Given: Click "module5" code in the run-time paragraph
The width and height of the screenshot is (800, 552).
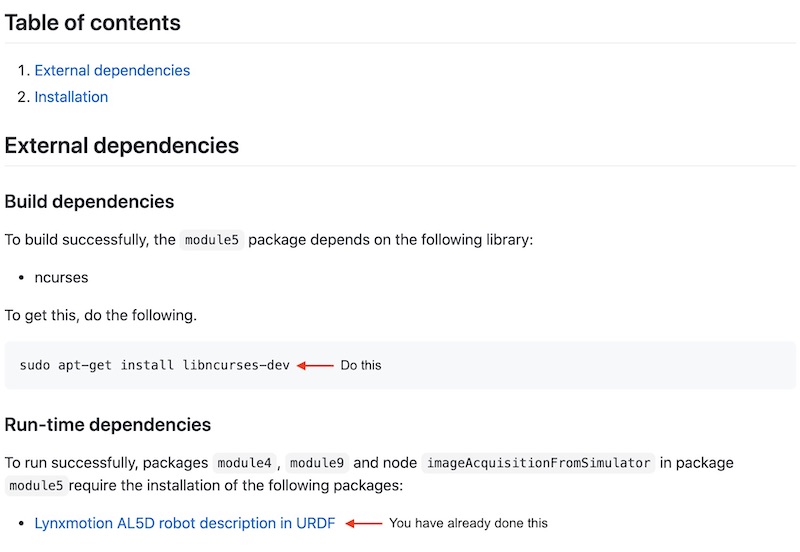Looking at the screenshot, I should pyautogui.click(x=36, y=486).
